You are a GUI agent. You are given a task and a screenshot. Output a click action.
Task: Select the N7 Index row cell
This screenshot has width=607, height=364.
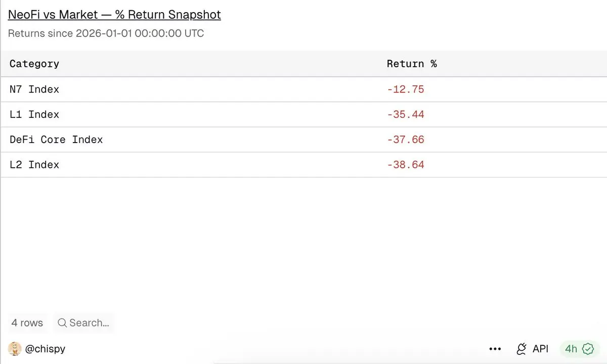[34, 89]
